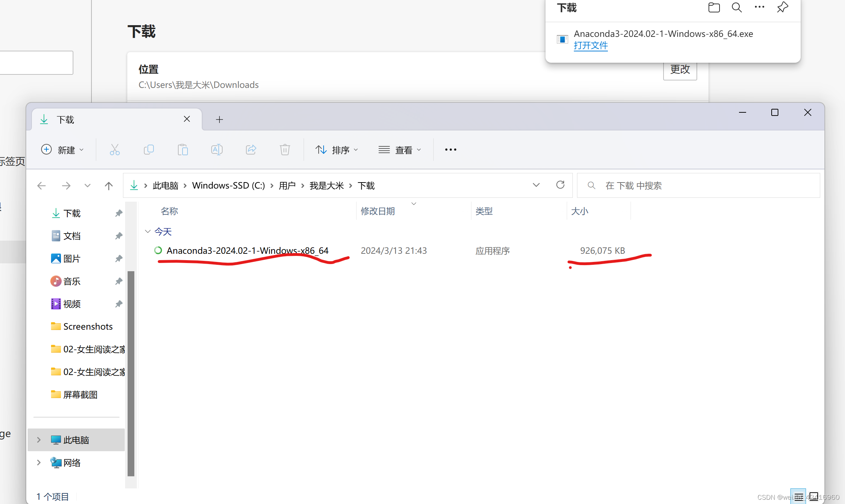The image size is (845, 504).
Task: Sort by 修改日期 column header
Action: [378, 211]
